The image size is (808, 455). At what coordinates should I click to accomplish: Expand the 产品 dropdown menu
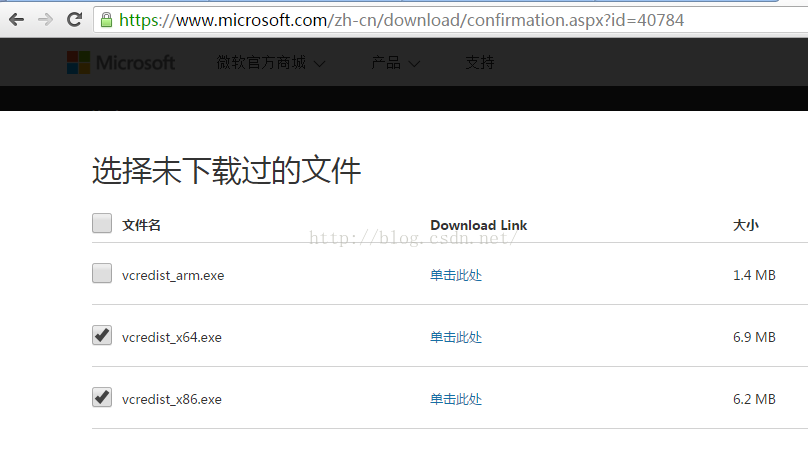click(x=395, y=63)
